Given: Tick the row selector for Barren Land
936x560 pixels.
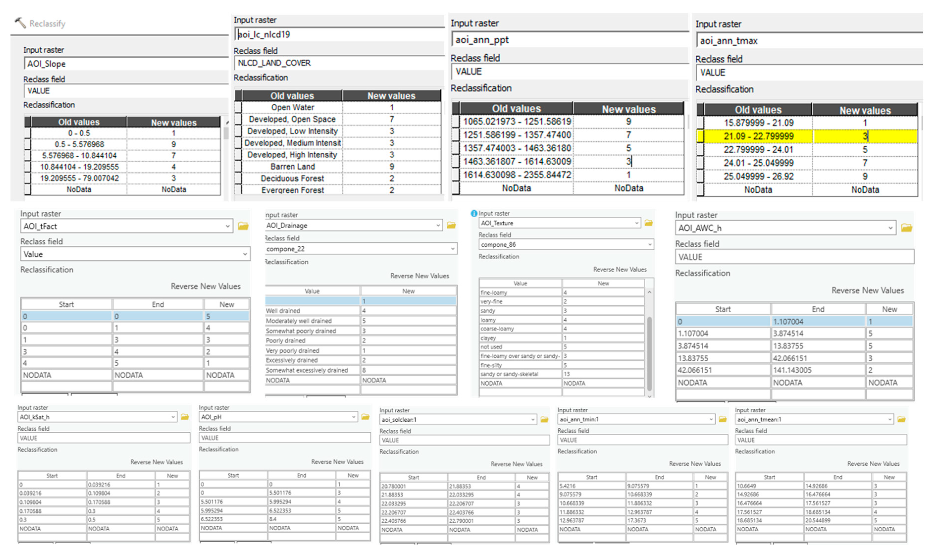Looking at the screenshot, I should tap(238, 166).
